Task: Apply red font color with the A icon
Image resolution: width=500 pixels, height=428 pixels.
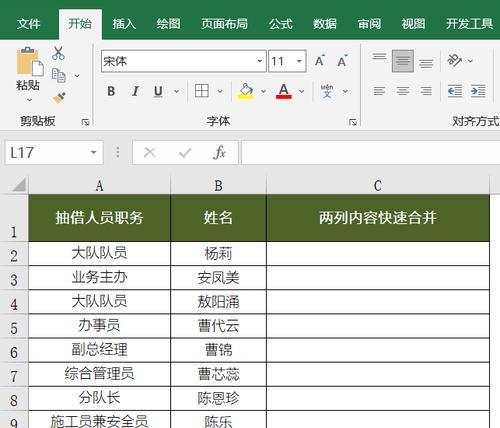Action: click(x=284, y=91)
